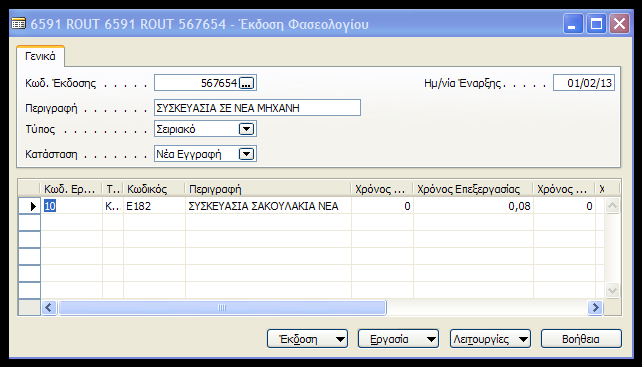The width and height of the screenshot is (642, 367).
Task: Close the Έκδοση Φασεολογίου window
Action: [619, 24]
